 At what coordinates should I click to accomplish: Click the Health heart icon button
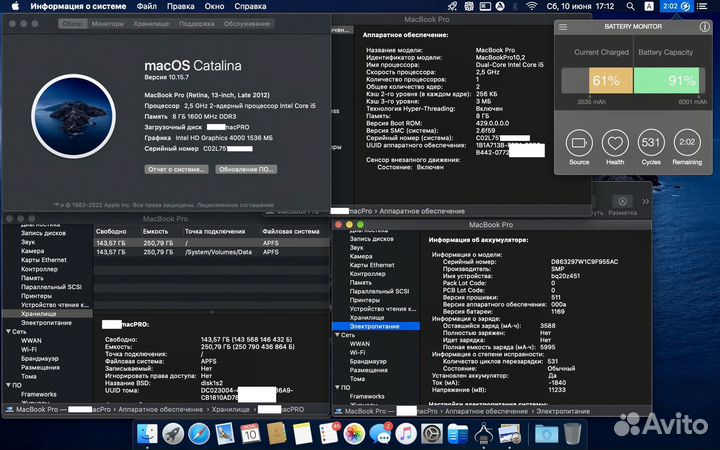click(x=615, y=143)
